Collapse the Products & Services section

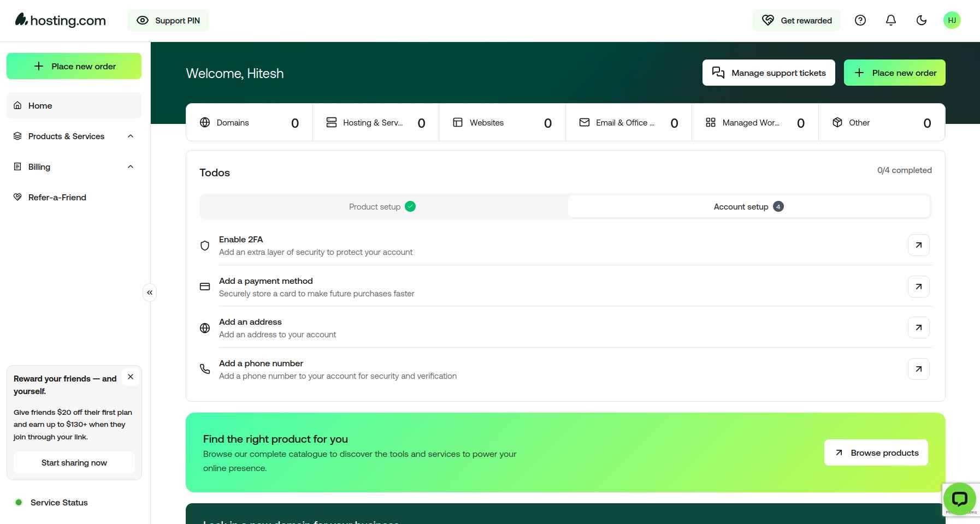pos(130,136)
